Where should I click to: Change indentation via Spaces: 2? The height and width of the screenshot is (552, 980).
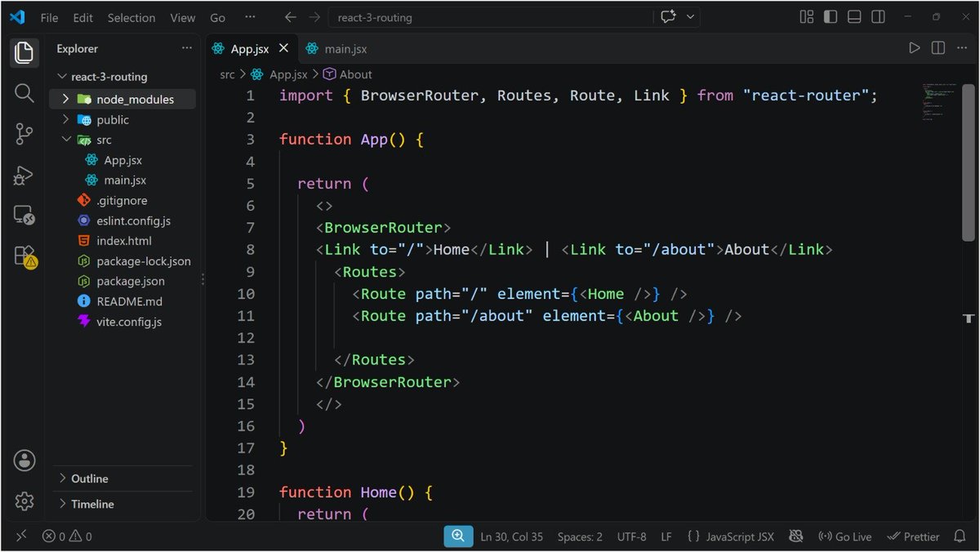tap(580, 536)
